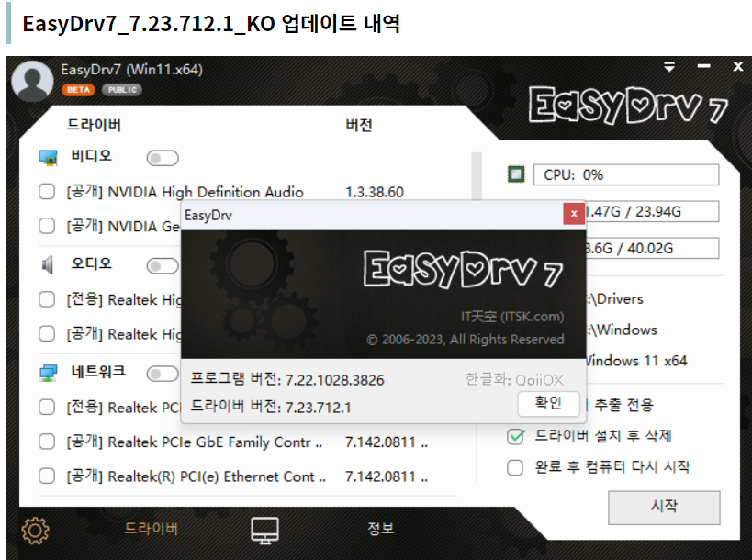Click the \Drivers path text
The width and height of the screenshot is (752, 560).
[615, 299]
